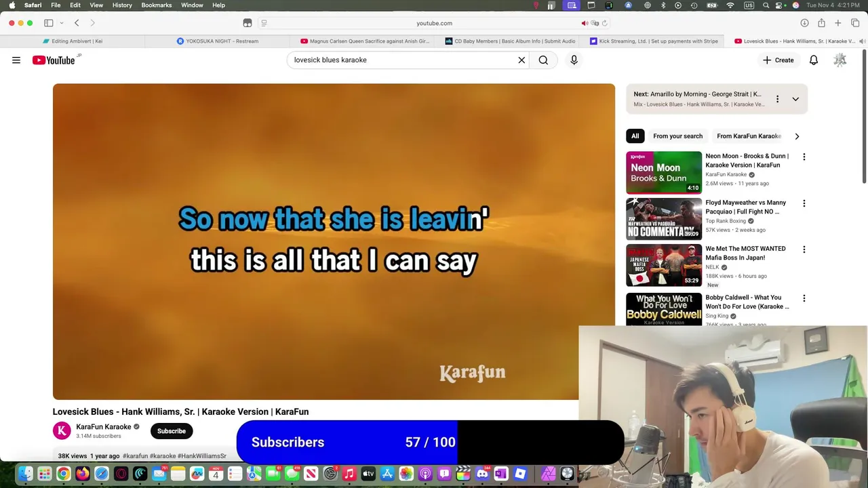Open Safari share sheet
Screen dimensions: 868x488
pyautogui.click(x=821, y=23)
